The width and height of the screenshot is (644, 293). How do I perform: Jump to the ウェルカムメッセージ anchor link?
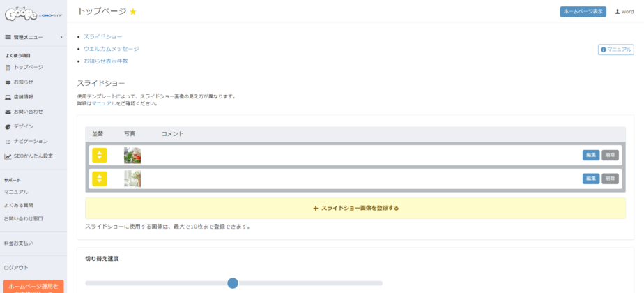pyautogui.click(x=111, y=49)
